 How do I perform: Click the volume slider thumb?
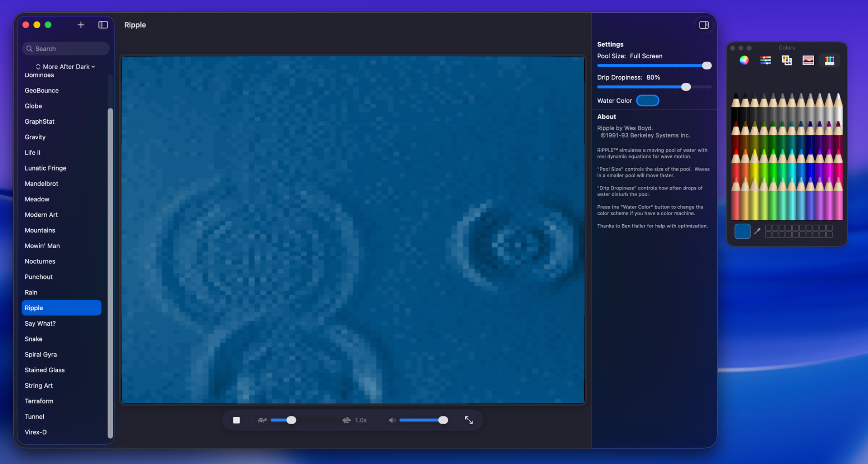coord(443,420)
